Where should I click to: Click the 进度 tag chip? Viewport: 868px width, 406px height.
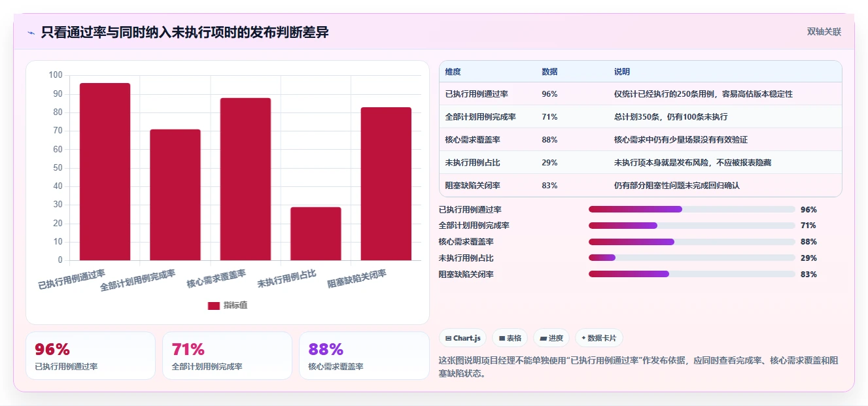pos(551,338)
